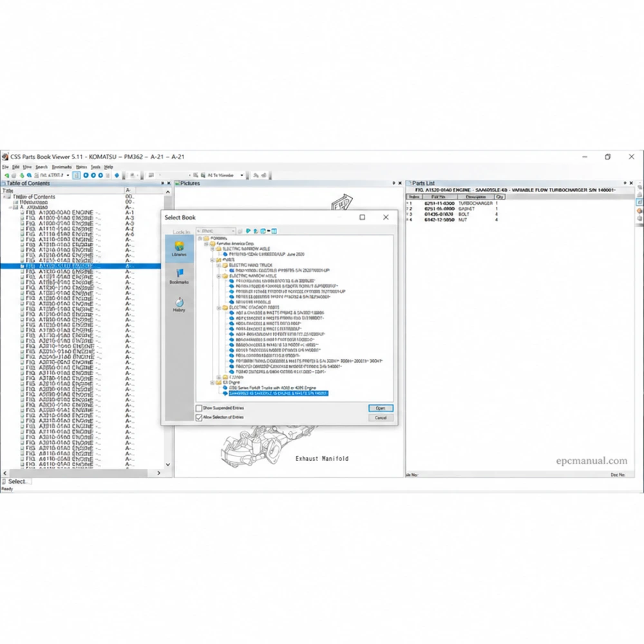The height and width of the screenshot is (644, 644).
Task: Click orange icon on Parts List side strip
Action: 639,211
